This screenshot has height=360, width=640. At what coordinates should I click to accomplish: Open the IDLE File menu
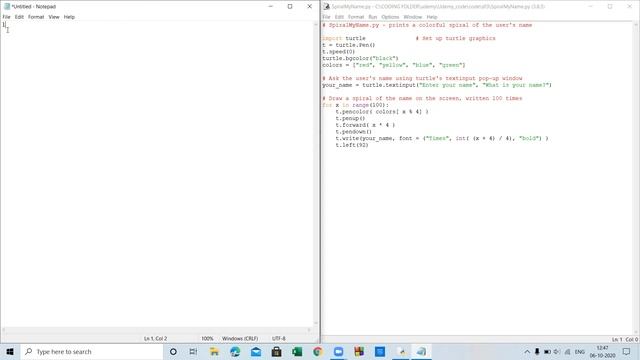point(326,17)
